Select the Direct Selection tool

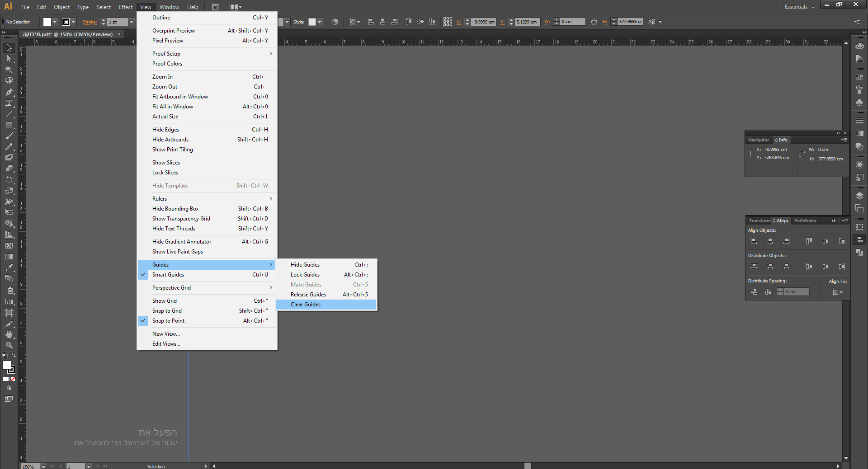tap(9, 59)
